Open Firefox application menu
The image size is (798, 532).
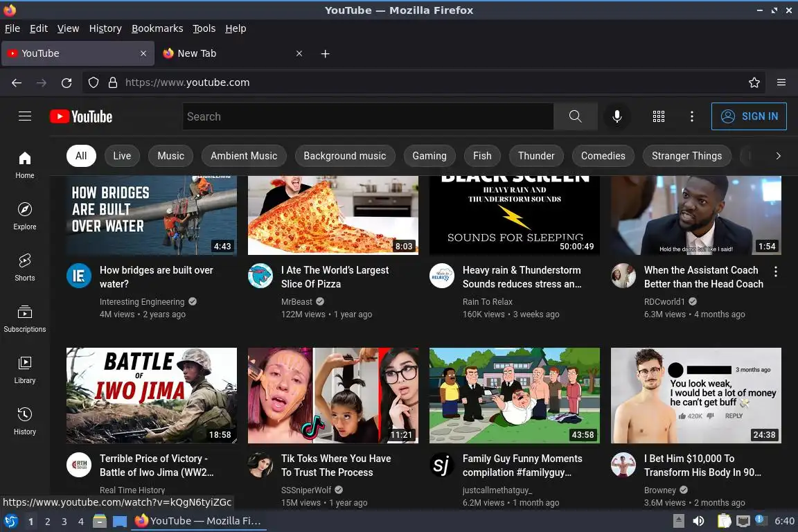(781, 82)
